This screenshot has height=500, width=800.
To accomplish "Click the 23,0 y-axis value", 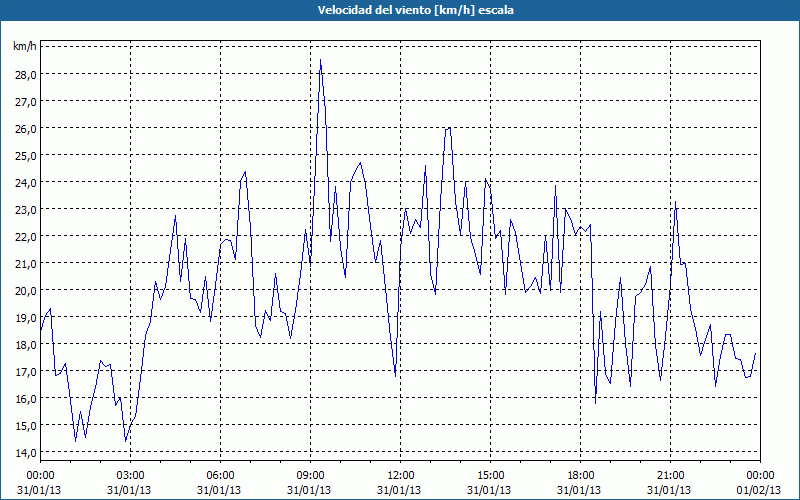I will pyautogui.click(x=26, y=210).
